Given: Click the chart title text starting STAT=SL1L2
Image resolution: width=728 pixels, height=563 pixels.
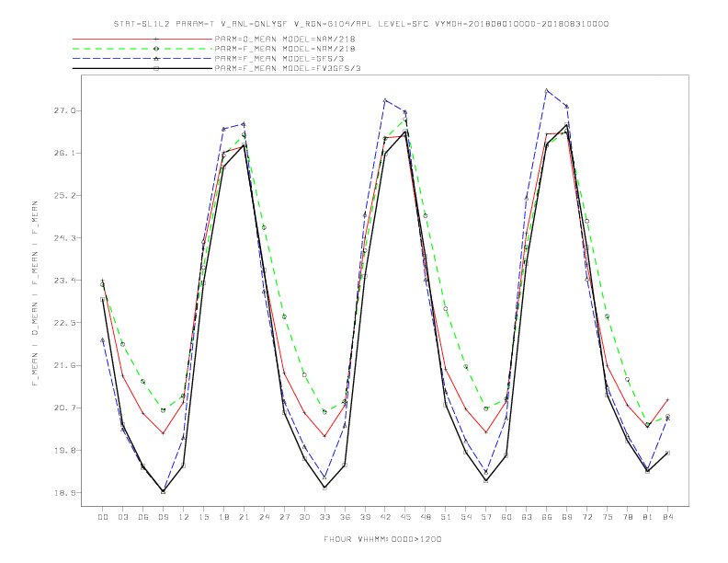Looking at the screenshot, I should [360, 24].
